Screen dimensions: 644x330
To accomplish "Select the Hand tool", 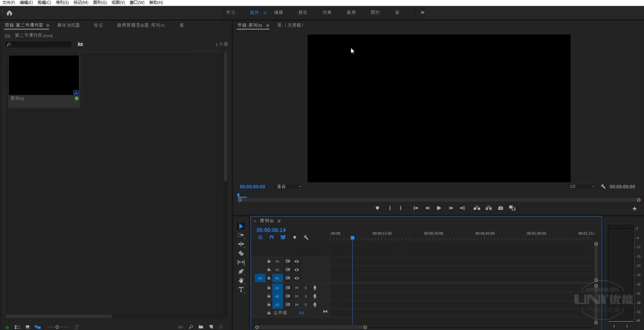I will pyautogui.click(x=241, y=280).
